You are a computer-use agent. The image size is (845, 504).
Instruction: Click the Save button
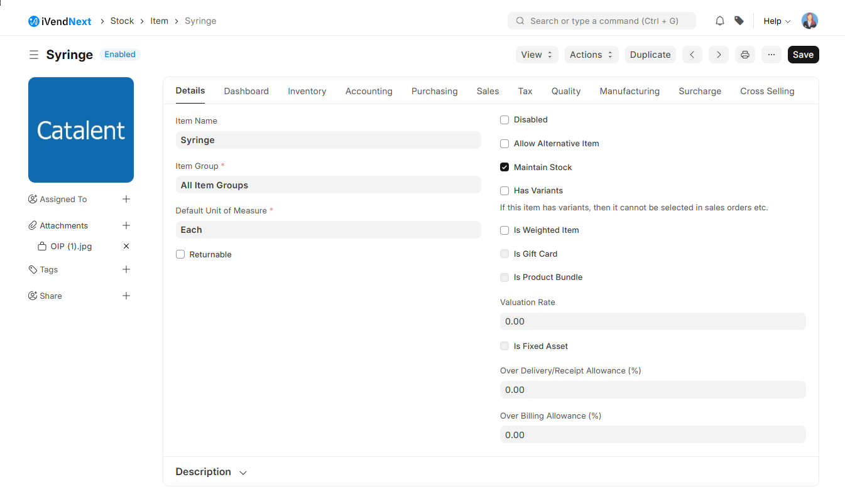(x=803, y=55)
